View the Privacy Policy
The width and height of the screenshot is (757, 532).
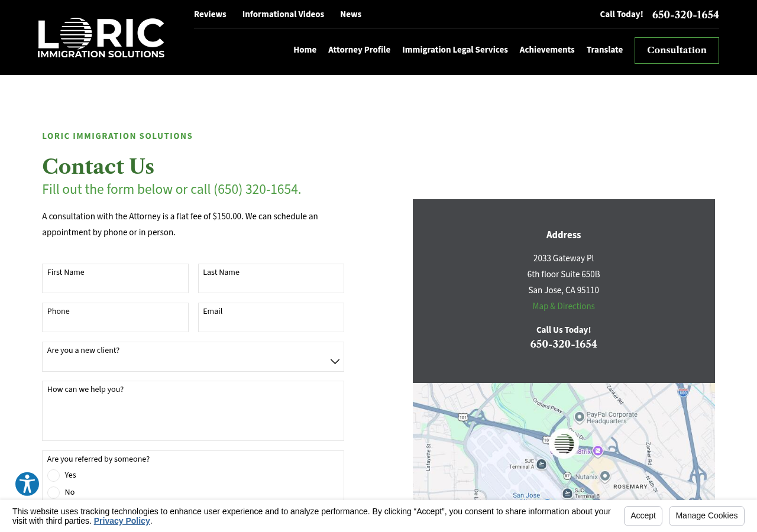click(122, 520)
